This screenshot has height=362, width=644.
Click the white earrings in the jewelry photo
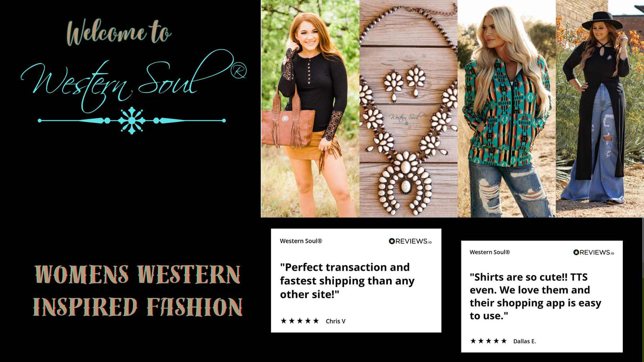click(405, 83)
